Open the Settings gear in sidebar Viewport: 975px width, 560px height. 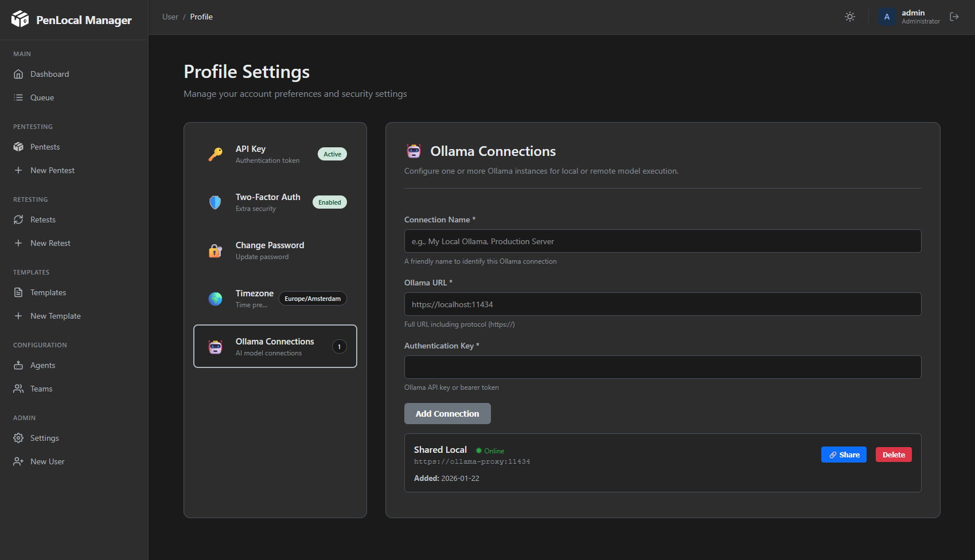(18, 438)
